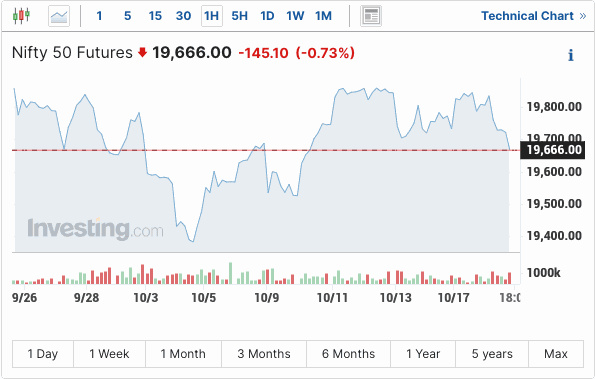Select the 5 minute interval
Image resolution: width=595 pixels, height=379 pixels.
128,16
